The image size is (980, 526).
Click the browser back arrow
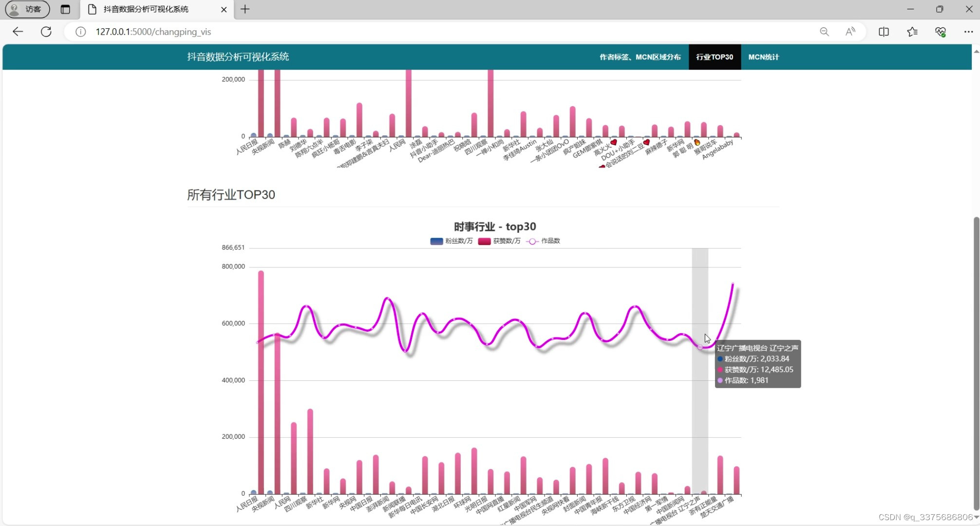(18, 32)
